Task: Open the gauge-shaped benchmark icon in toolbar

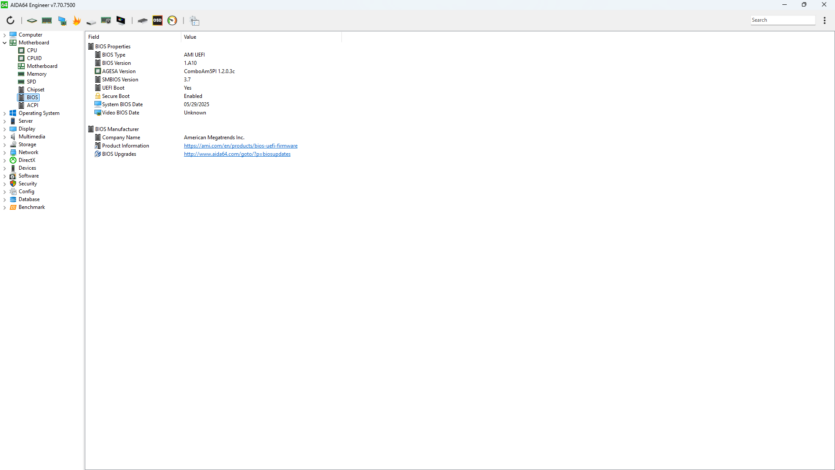Action: point(172,20)
